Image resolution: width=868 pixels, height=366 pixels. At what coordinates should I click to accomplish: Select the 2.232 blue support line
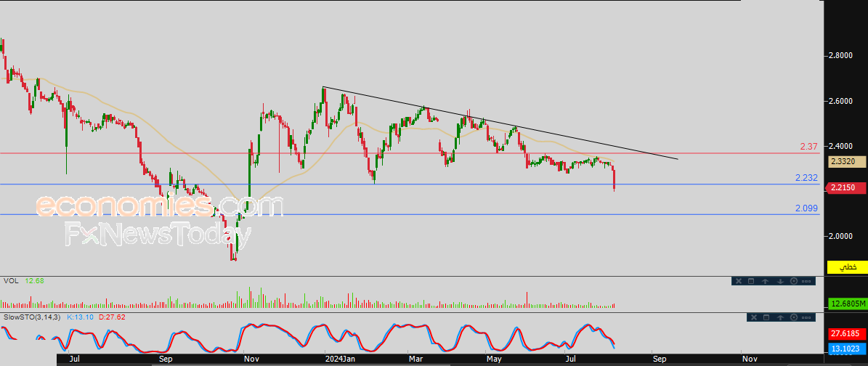pyautogui.click(x=410, y=184)
